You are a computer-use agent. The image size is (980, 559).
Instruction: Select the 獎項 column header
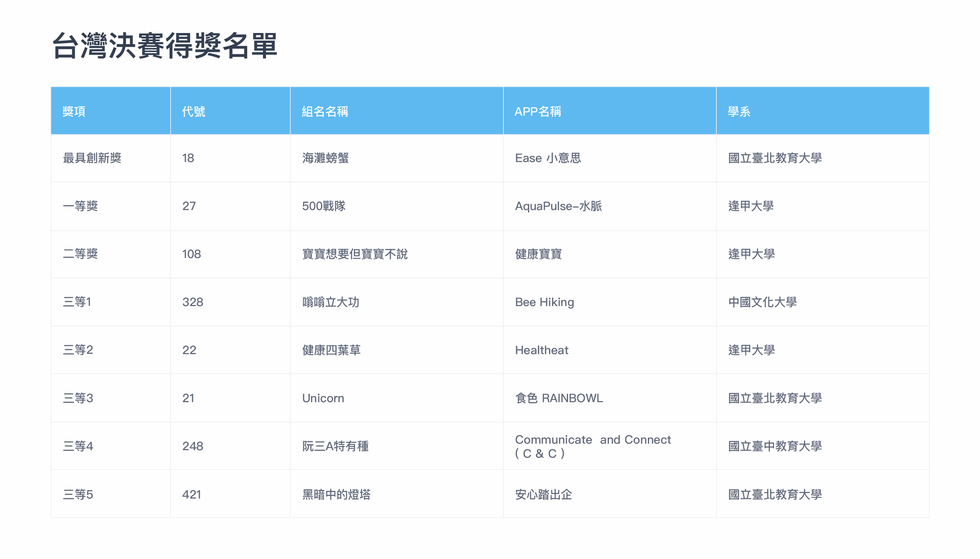coord(74,111)
